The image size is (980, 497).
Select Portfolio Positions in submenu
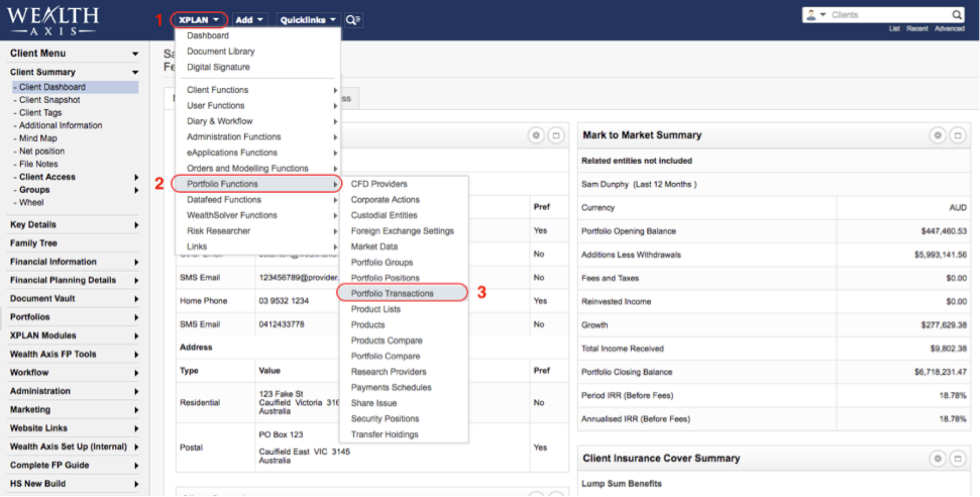(385, 278)
